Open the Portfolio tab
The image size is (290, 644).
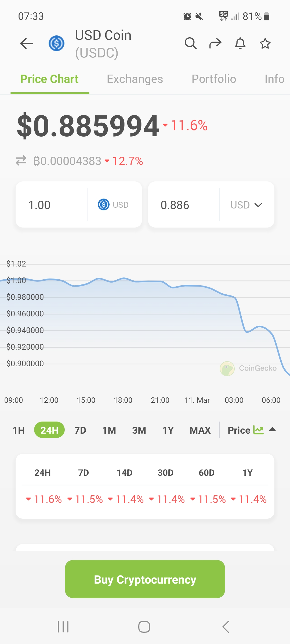click(x=214, y=79)
